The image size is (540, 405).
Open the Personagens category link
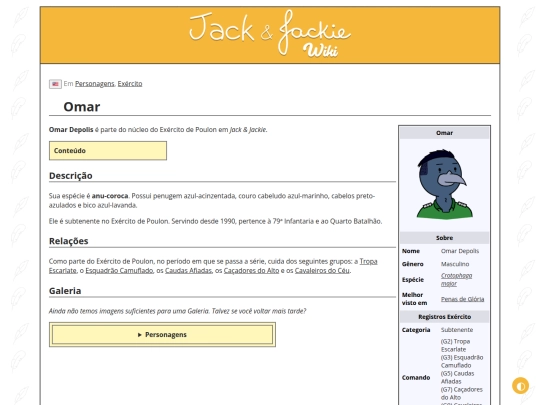95,84
